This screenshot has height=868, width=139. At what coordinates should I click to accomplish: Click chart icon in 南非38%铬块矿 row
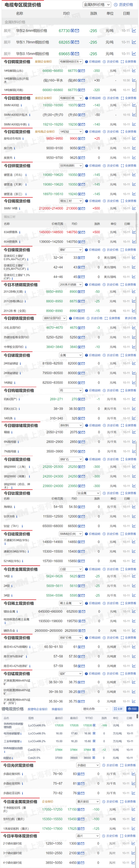coord(134,656)
